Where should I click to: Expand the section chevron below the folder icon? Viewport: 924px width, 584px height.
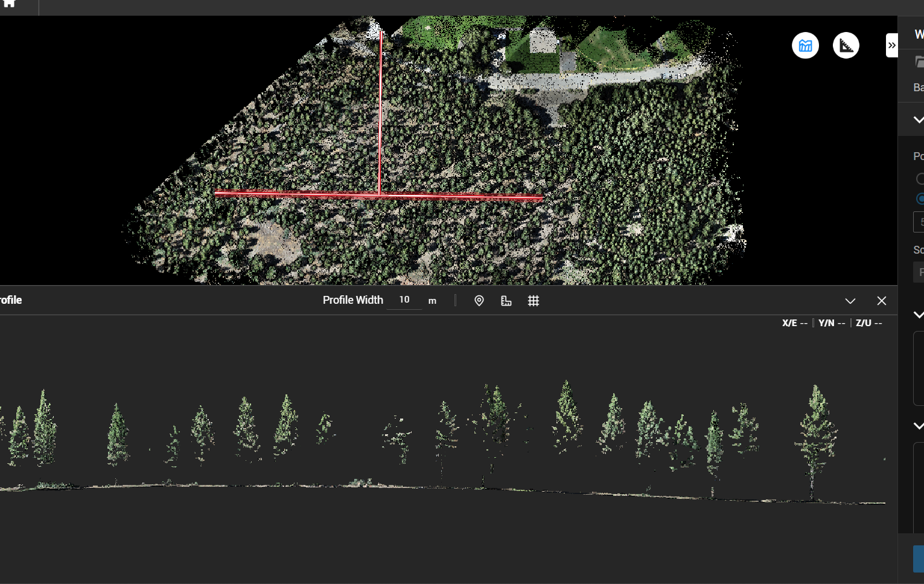[919, 120]
